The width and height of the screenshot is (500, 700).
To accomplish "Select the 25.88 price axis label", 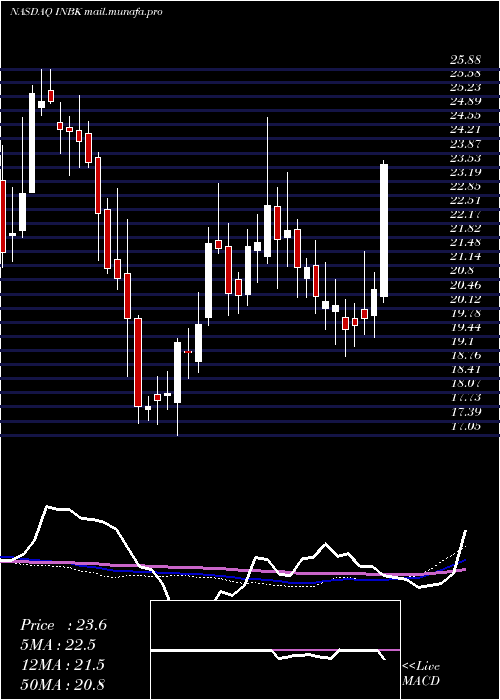I will pos(465,60).
